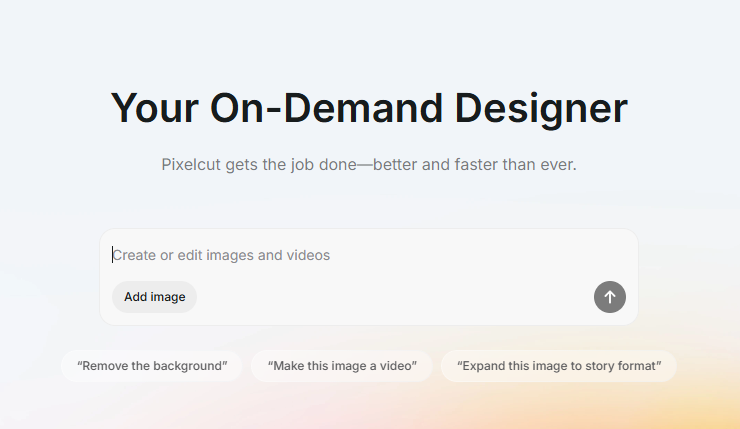Tap the story format expansion suggestion
The image size is (740, 429).
[x=559, y=366]
